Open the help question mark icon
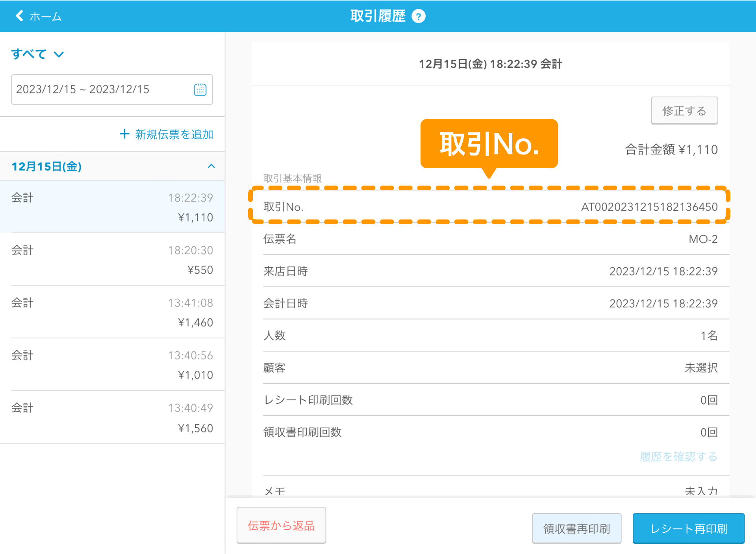The width and height of the screenshot is (756, 554). pyautogui.click(x=418, y=17)
